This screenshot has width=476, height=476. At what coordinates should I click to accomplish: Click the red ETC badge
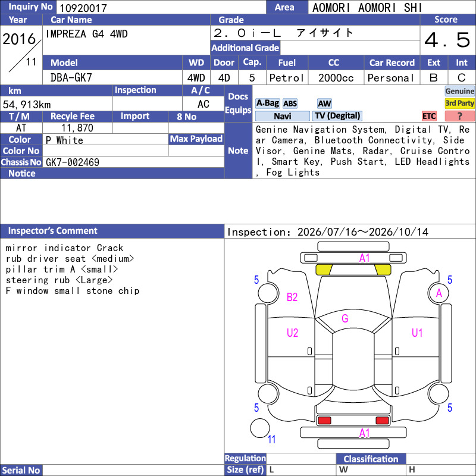tap(429, 116)
